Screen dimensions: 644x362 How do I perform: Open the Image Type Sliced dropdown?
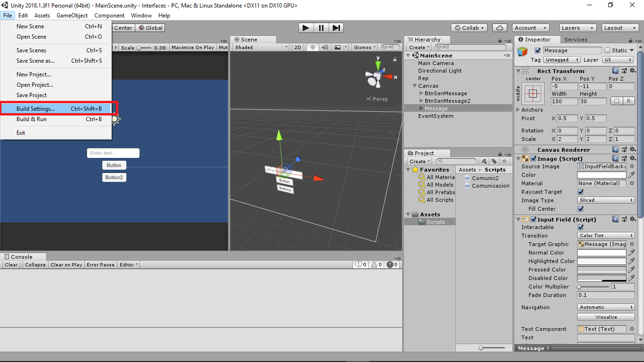click(606, 200)
